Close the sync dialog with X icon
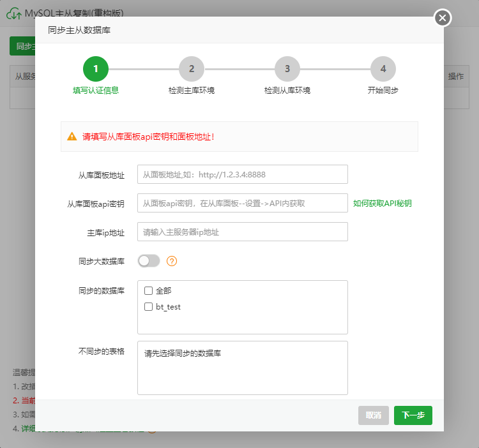This screenshot has width=479, height=448. pos(443,18)
